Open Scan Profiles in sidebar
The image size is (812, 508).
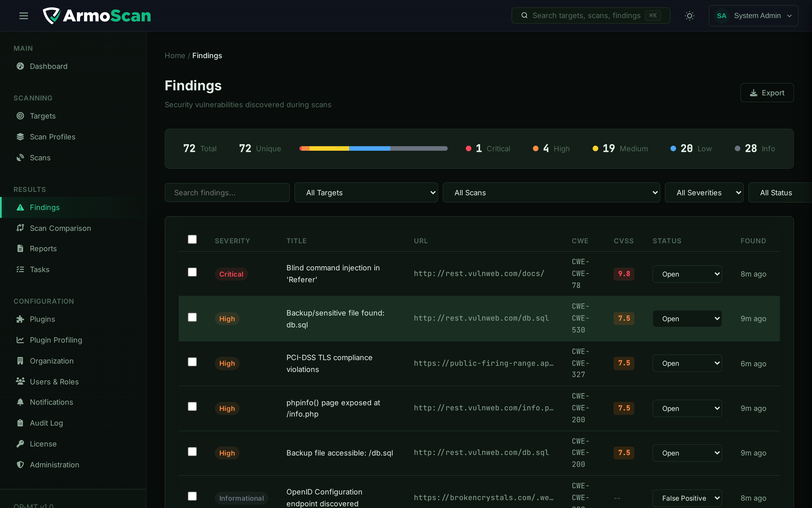point(73,137)
